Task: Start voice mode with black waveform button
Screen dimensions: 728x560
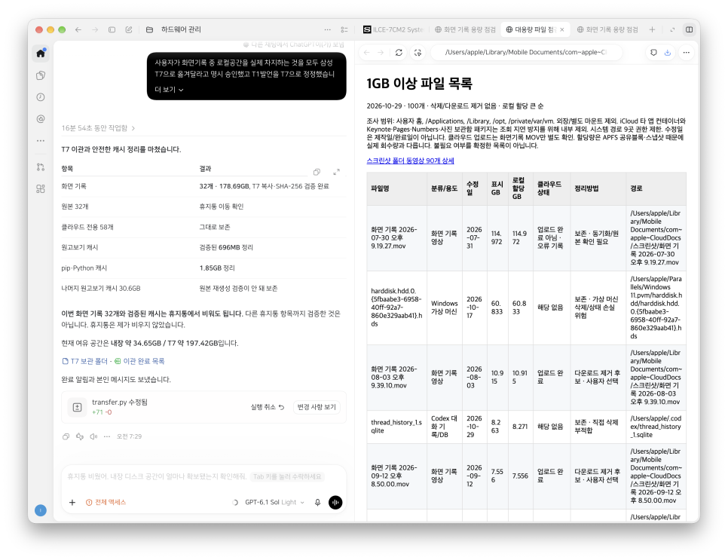Action: (335, 503)
